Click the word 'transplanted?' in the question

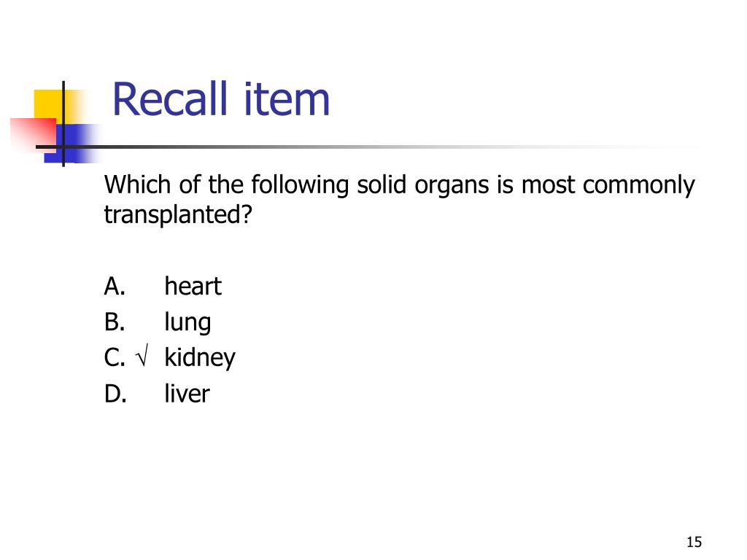[178, 215]
